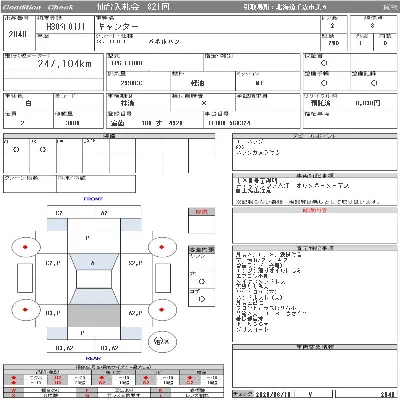Click the front-right tire marker
Viewport: 400px width, 400px height.
click(162, 247)
